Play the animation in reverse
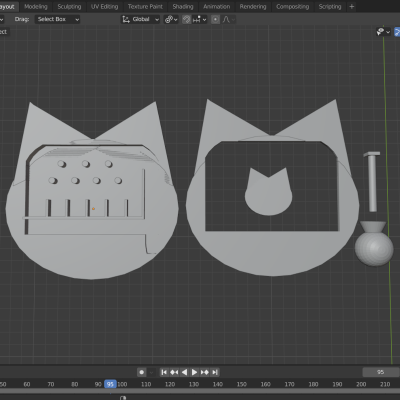 tap(184, 372)
